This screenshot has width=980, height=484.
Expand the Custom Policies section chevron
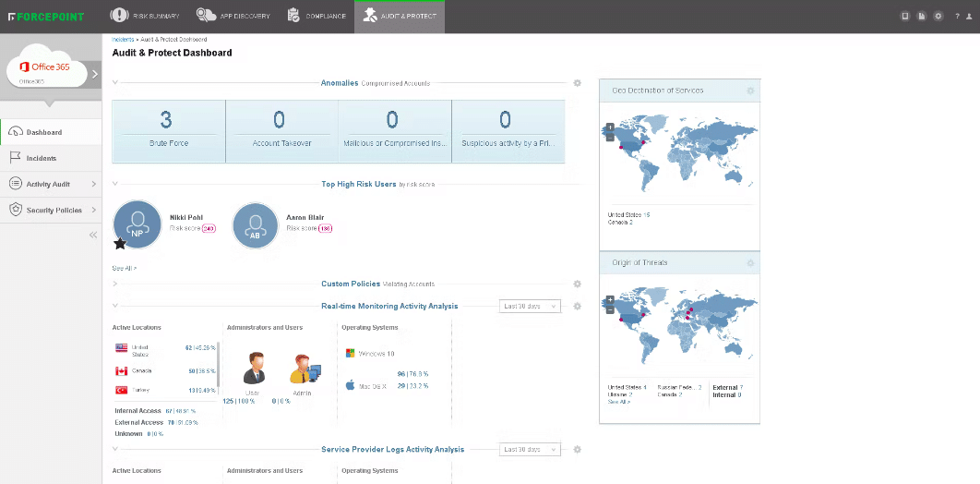(x=115, y=284)
